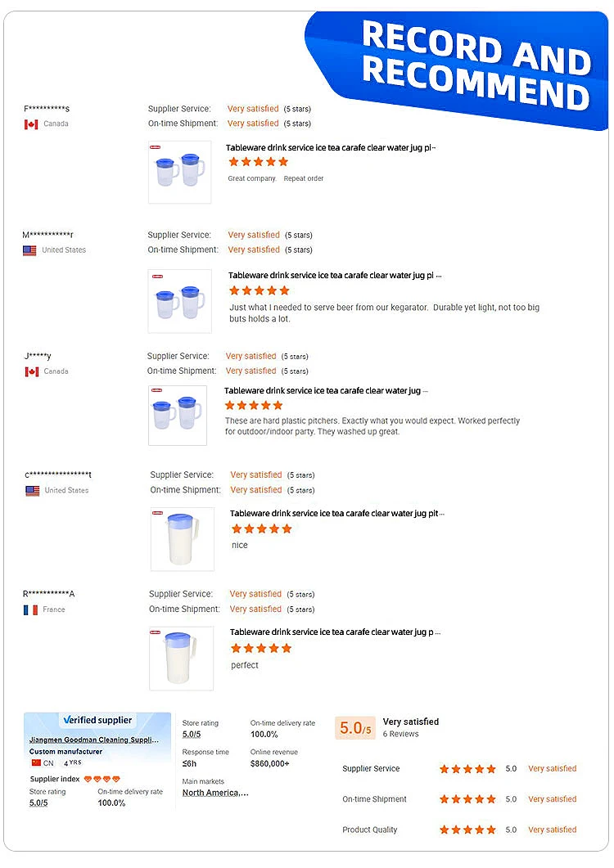Click the underlined 5.0/5 store rating value
The width and height of the screenshot is (614, 868).
(x=192, y=735)
